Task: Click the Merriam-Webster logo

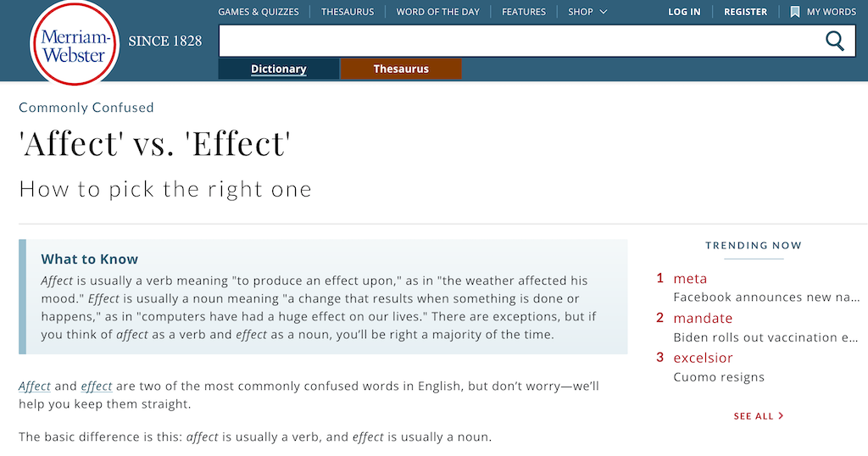Action: point(75,42)
